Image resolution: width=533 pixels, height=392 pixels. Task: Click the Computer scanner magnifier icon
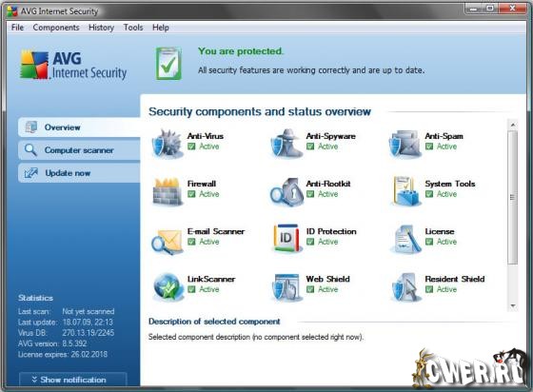30,149
